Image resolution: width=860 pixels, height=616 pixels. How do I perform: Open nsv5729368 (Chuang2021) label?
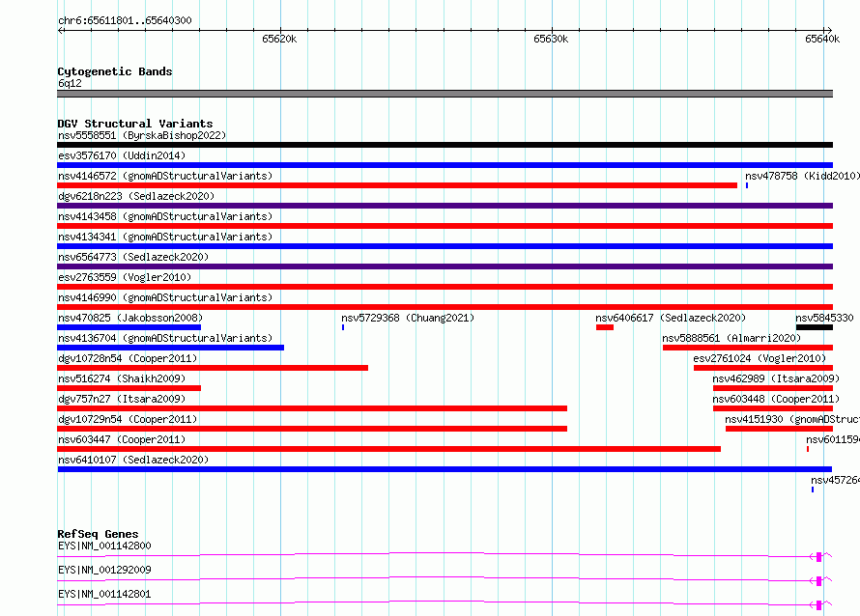pos(408,318)
